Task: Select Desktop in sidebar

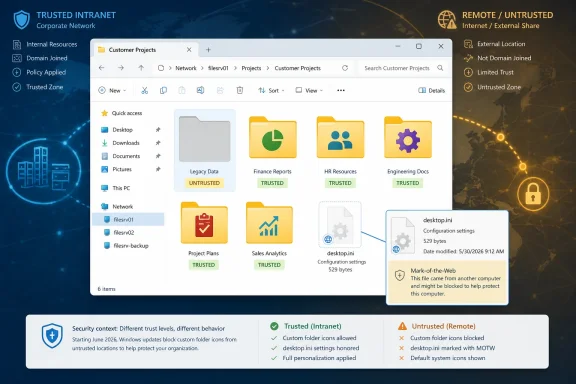Action: [x=123, y=130]
